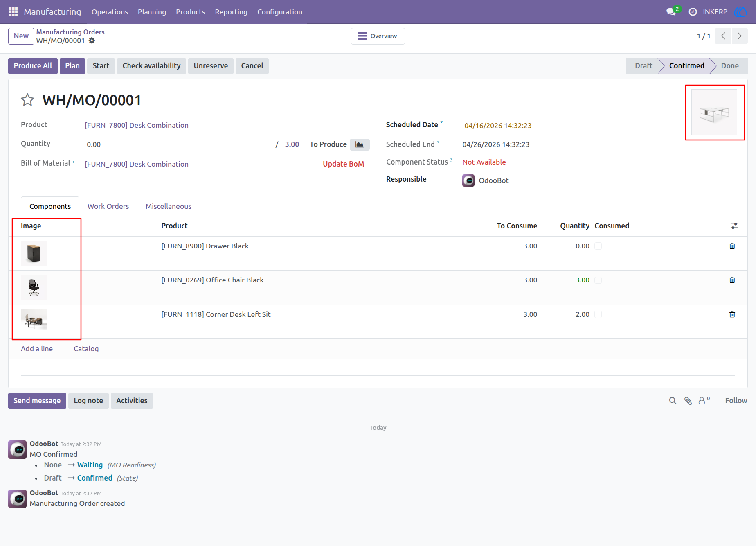This screenshot has width=756, height=546.
Task: Click the Unreserve button
Action: (211, 66)
